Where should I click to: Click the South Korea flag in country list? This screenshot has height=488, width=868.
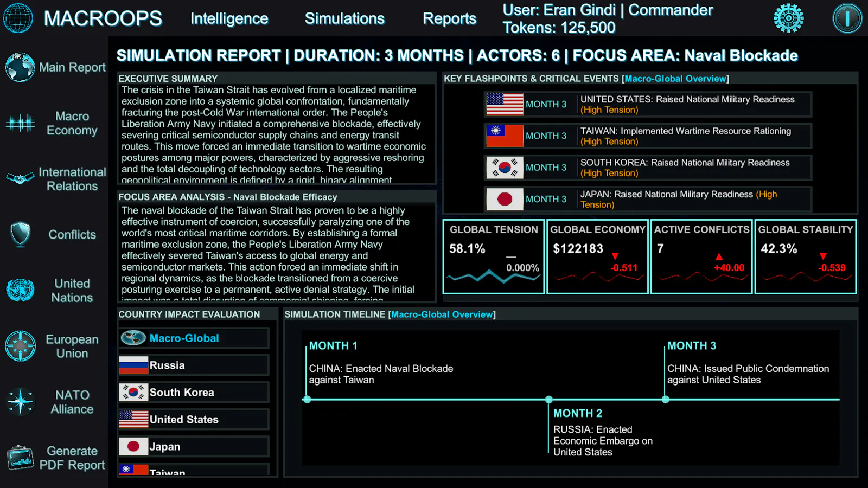point(133,392)
